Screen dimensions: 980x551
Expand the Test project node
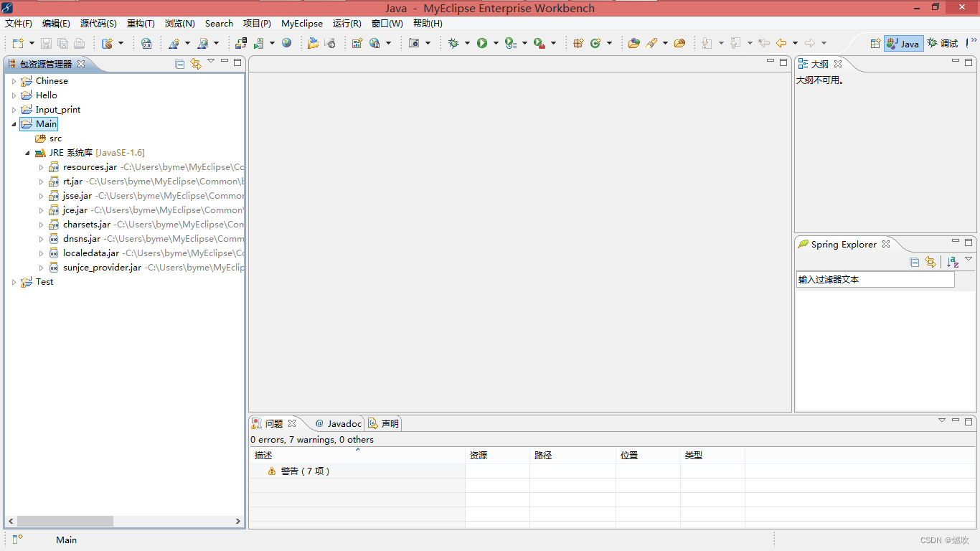coord(14,282)
